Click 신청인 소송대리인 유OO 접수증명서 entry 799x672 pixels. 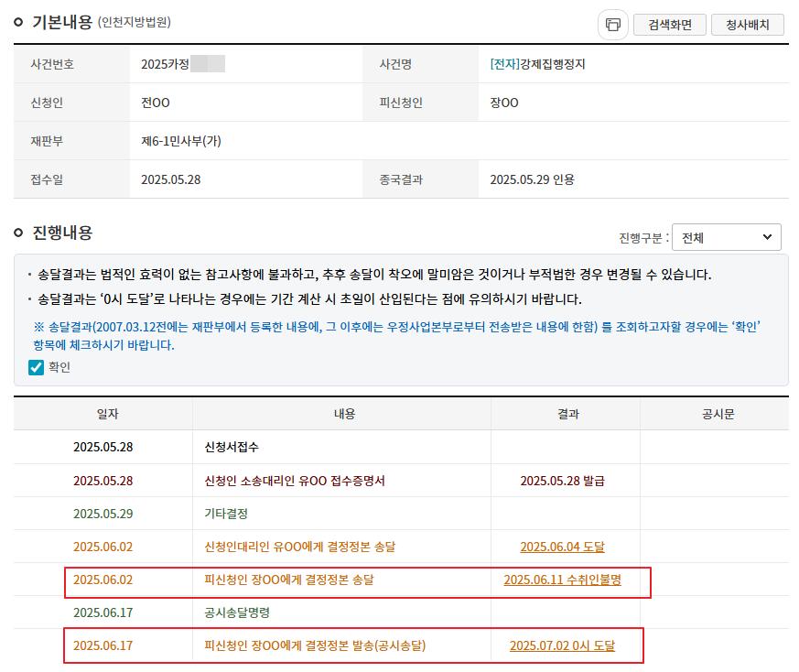[295, 481]
